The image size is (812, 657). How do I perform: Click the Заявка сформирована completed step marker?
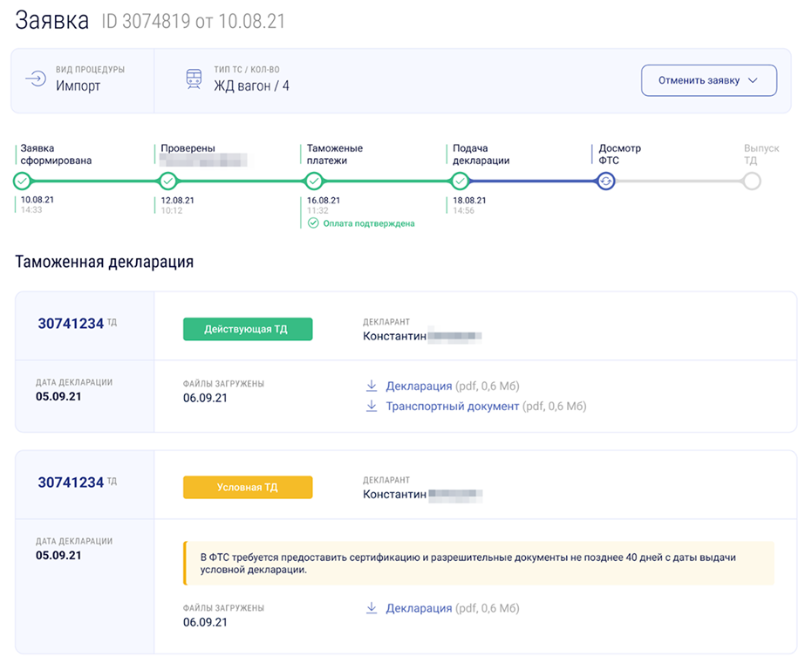pos(23,181)
